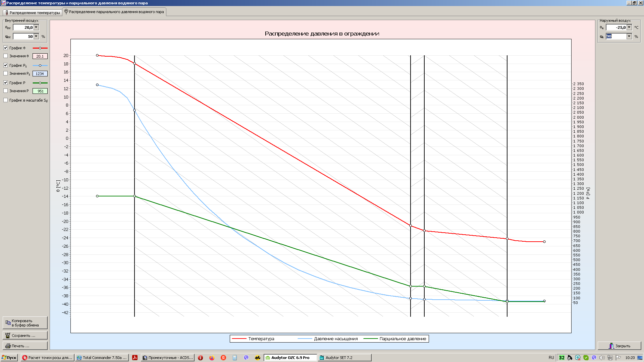Expand the outdoor temperature θe dropdown
Viewport: 644px width, 362px height.
629,27
